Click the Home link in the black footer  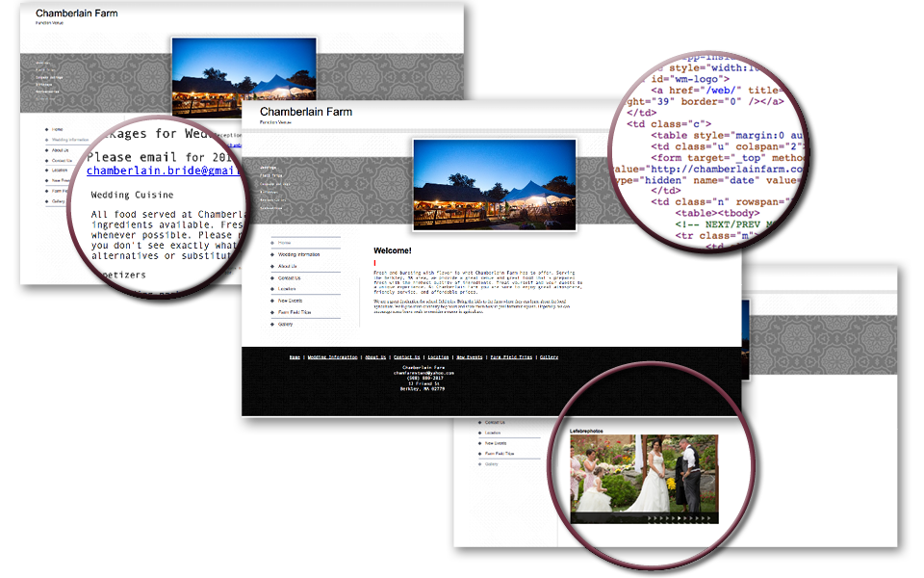(295, 357)
